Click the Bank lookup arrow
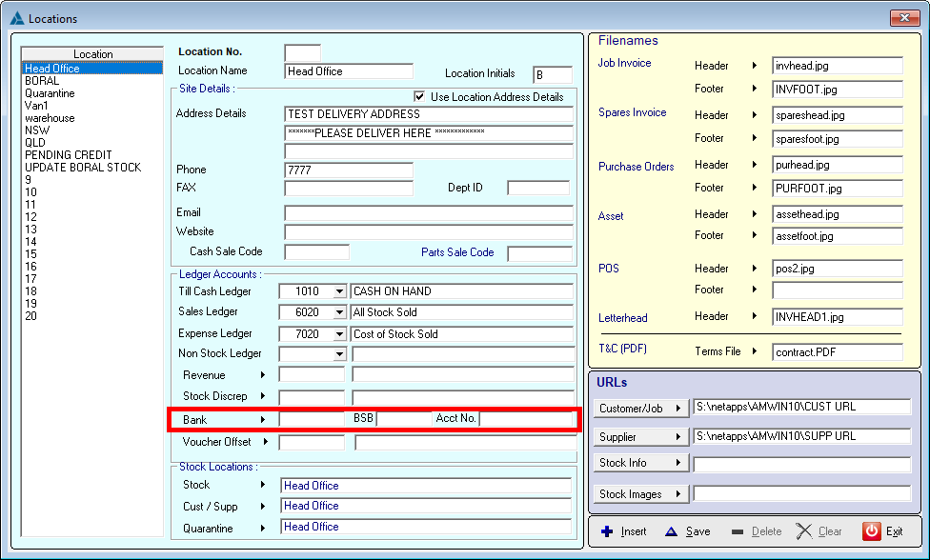 262,420
